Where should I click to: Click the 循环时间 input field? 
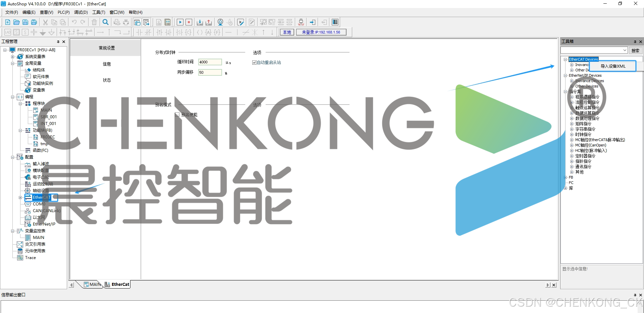[x=210, y=62]
